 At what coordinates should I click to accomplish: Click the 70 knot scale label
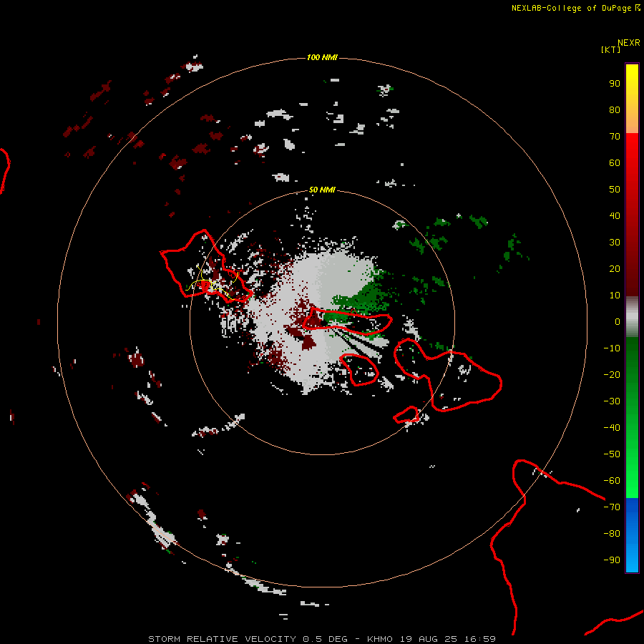pos(615,137)
